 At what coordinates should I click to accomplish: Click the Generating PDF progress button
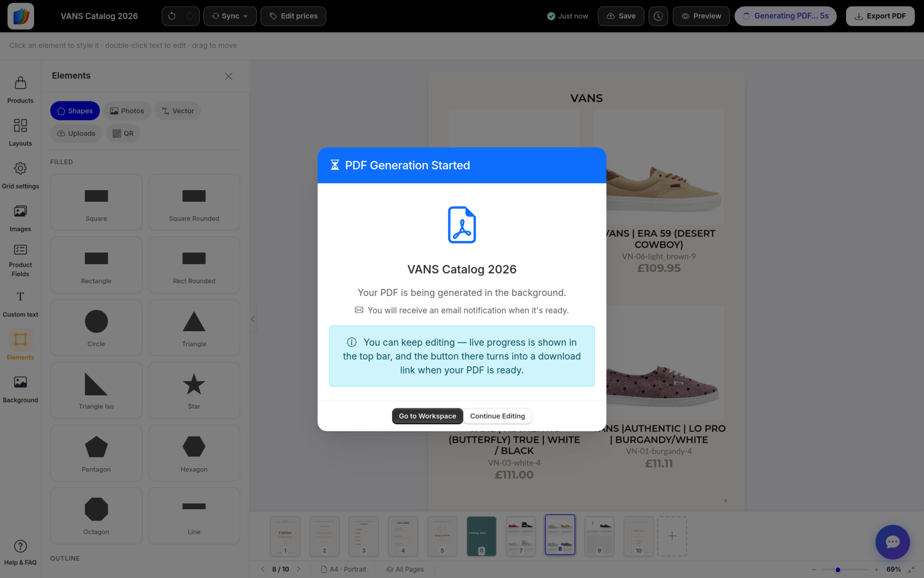click(x=785, y=16)
